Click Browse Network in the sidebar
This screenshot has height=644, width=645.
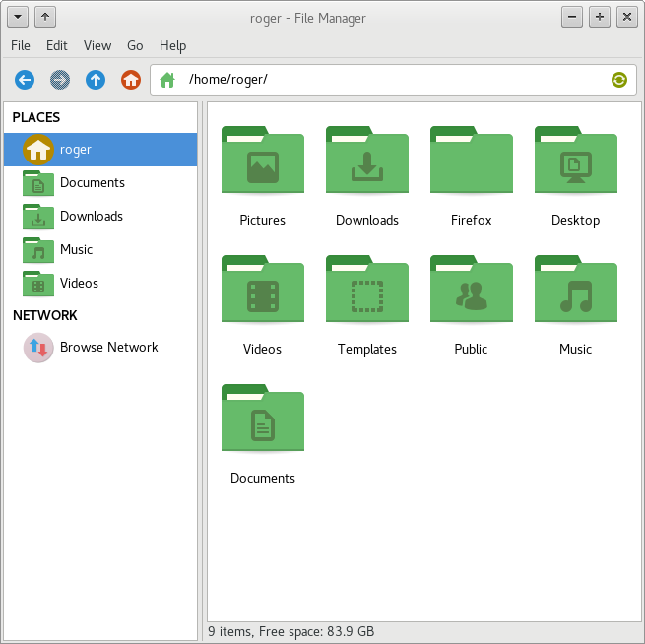point(108,347)
